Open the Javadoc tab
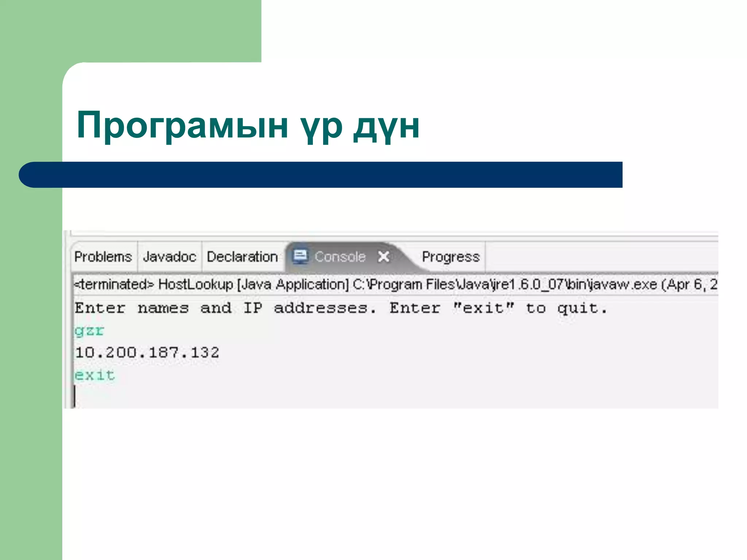This screenshot has width=747, height=560. tap(169, 257)
